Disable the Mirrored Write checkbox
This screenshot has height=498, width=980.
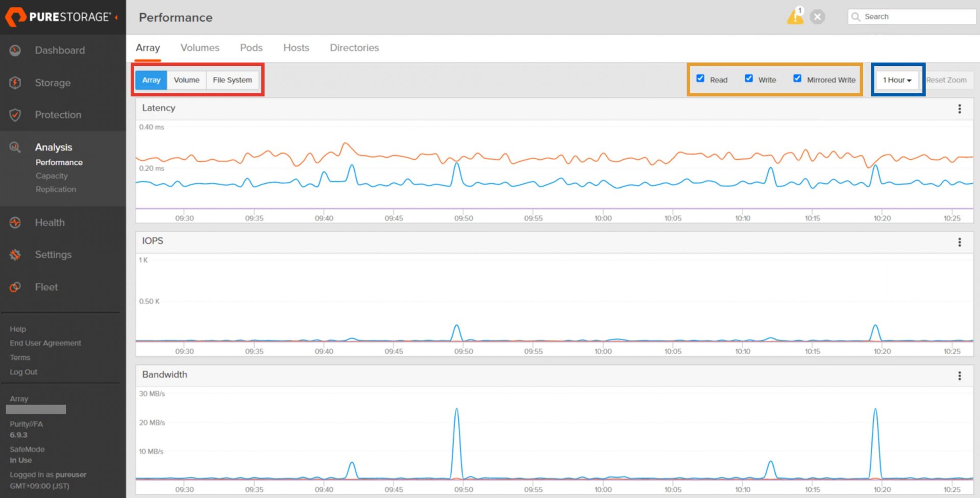797,79
